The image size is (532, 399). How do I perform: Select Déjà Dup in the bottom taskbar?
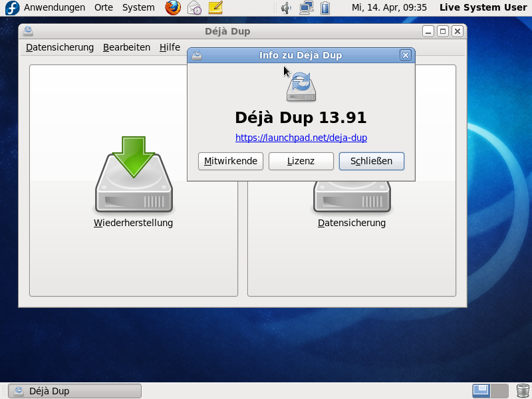pyautogui.click(x=74, y=391)
